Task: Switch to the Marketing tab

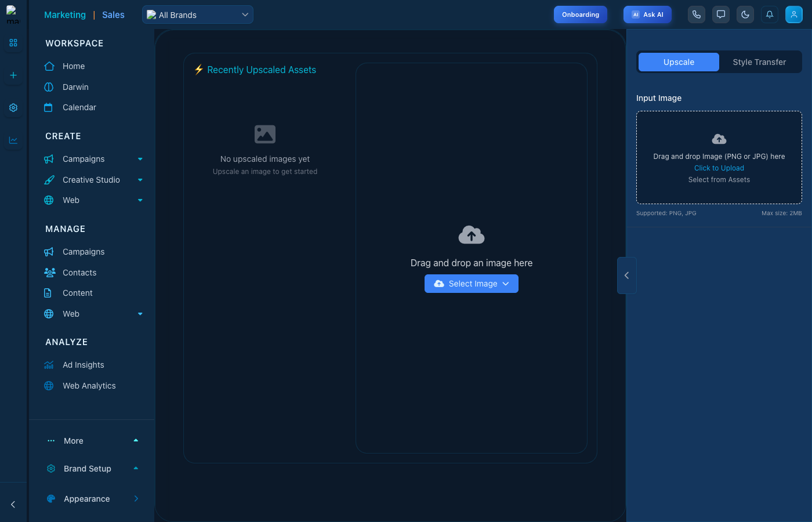Action: pos(65,15)
